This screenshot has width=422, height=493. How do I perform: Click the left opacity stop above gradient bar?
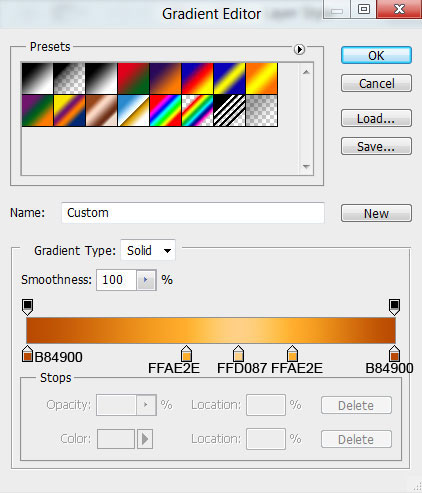(27, 307)
